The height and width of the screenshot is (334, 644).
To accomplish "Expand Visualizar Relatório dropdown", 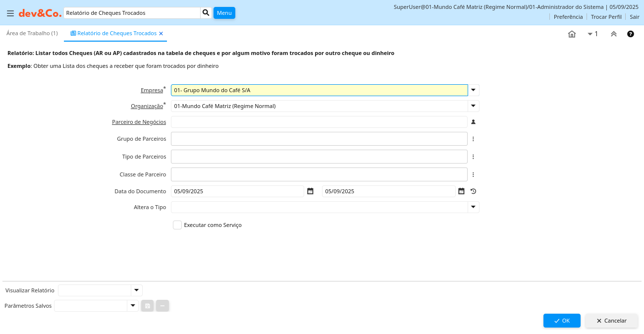I will [x=136, y=290].
